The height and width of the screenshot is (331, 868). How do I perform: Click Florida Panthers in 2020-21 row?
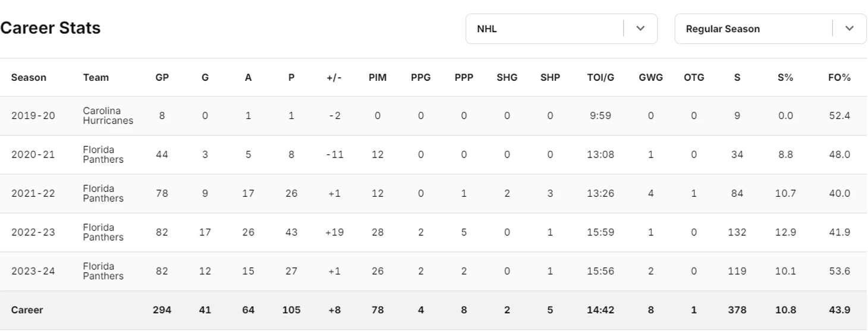(103, 155)
